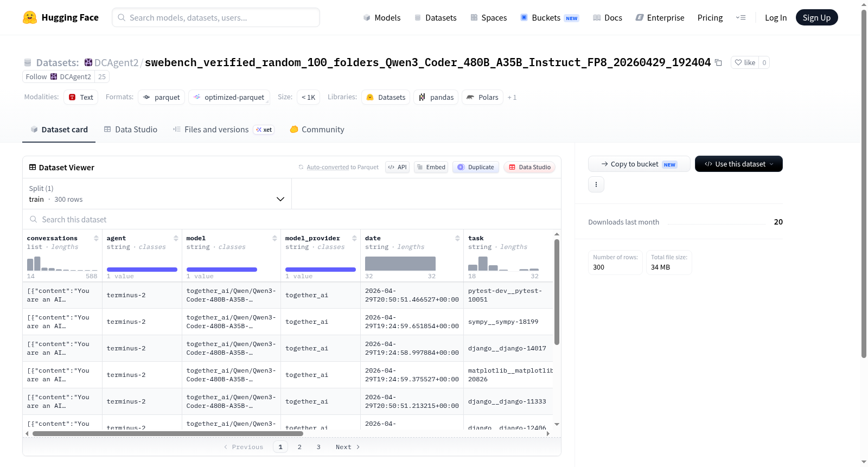Screen dimensions: 868x467
Task: Switch to the Data Studio tab
Action: (x=131, y=129)
